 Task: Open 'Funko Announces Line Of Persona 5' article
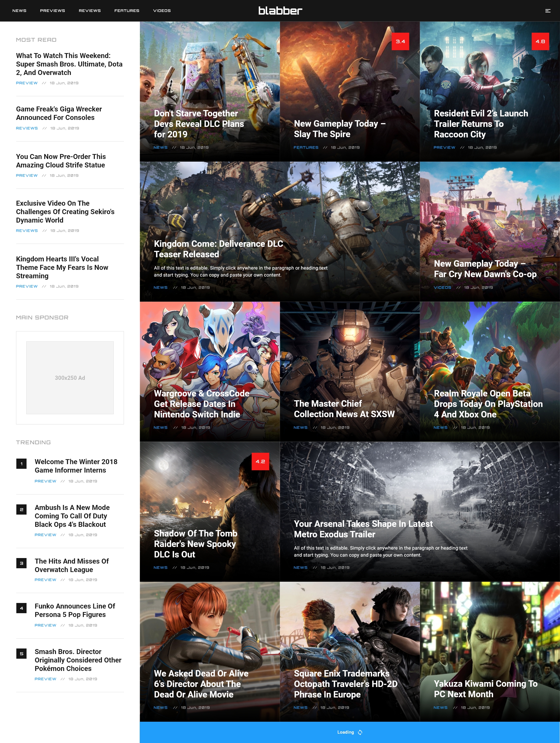pos(75,610)
